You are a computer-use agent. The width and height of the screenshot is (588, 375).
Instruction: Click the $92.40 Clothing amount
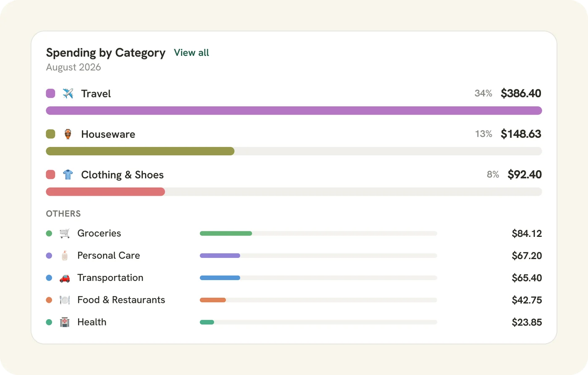click(x=525, y=174)
